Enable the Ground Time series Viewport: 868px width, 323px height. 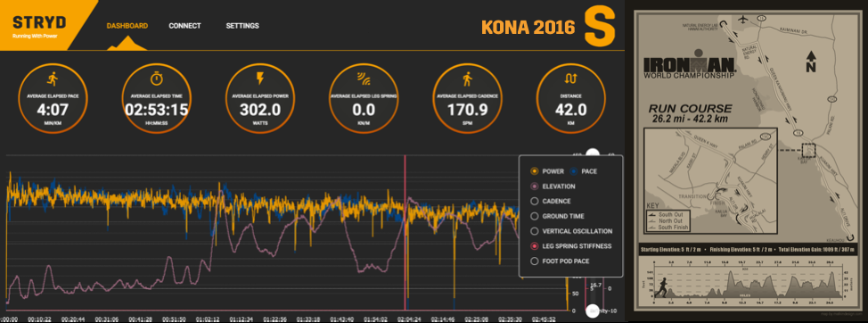click(x=534, y=216)
